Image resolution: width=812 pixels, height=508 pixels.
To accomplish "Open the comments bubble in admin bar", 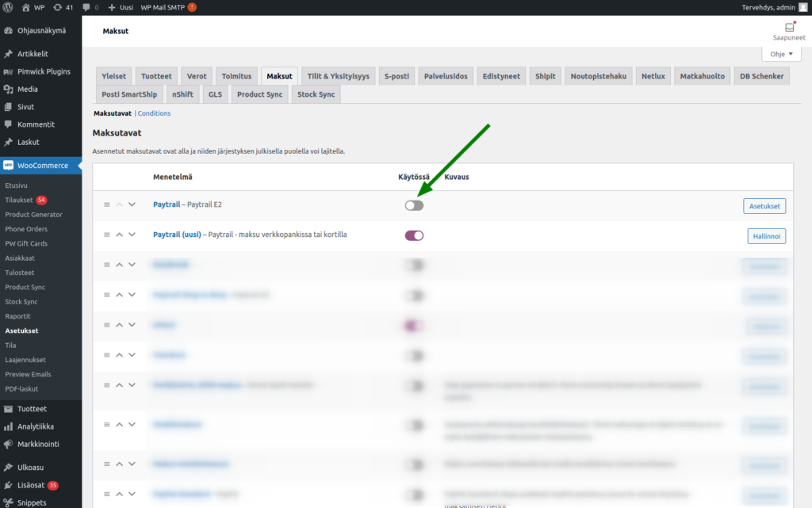I will (x=86, y=7).
